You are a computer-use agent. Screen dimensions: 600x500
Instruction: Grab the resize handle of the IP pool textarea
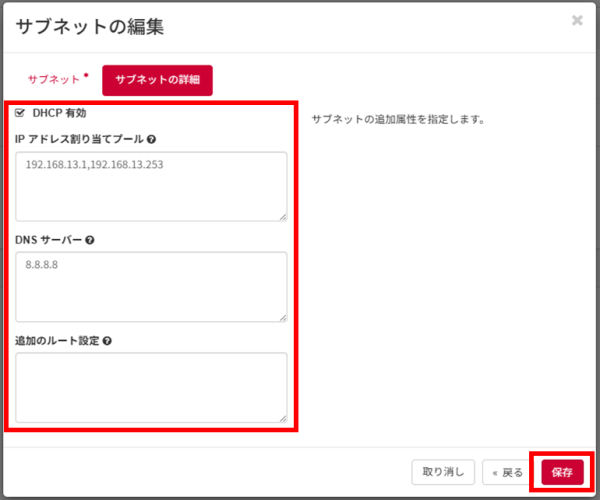[283, 216]
